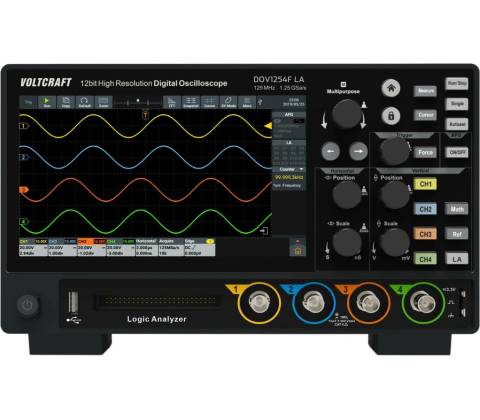The height and width of the screenshot is (420, 480).
Task: Tap the trigger position T marker at top
Action: 145,115
